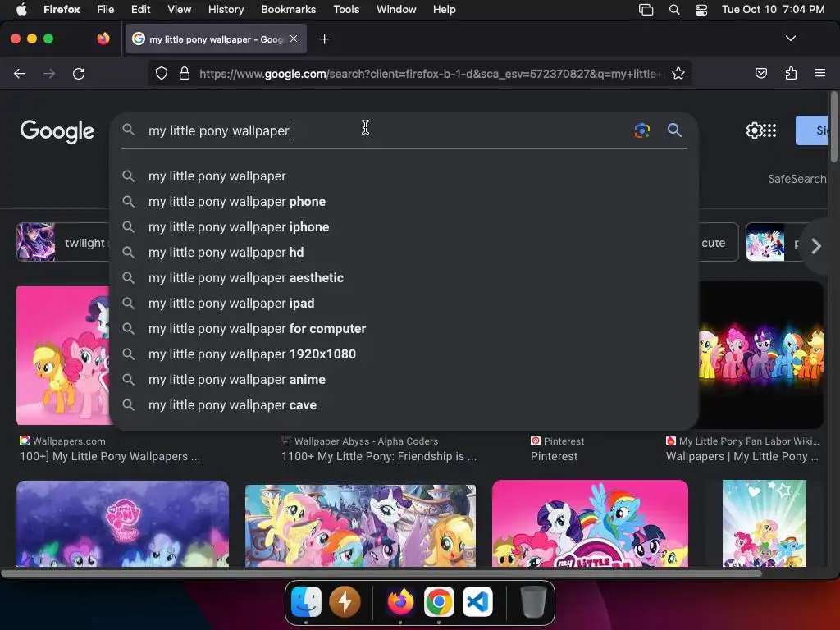This screenshot has height=630, width=840.
Task: Open Visual Studio Code from the Dock
Action: pyautogui.click(x=477, y=601)
